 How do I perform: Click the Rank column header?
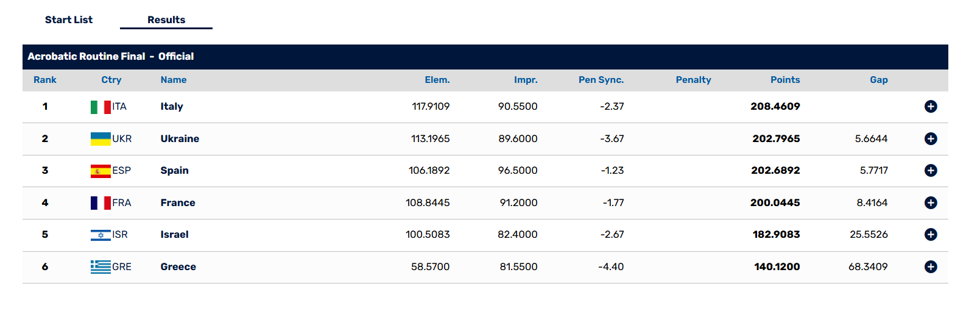(x=45, y=80)
